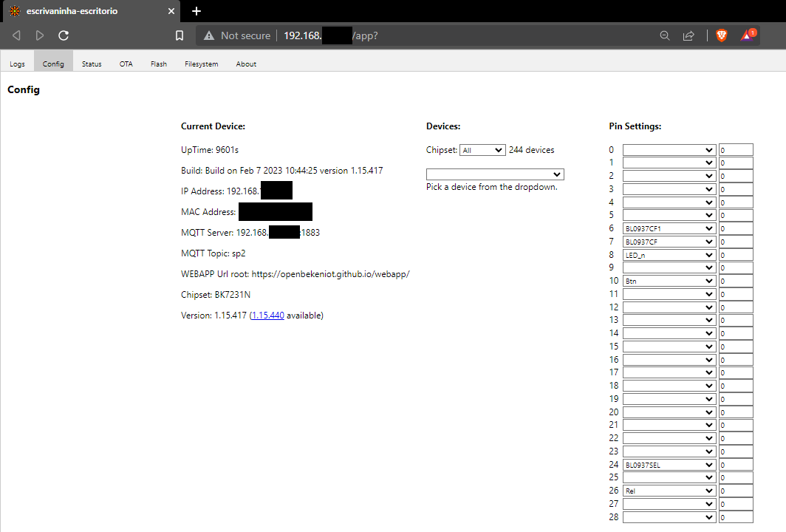This screenshot has width=786, height=532.
Task: Open the Flash tab
Action: (x=158, y=64)
